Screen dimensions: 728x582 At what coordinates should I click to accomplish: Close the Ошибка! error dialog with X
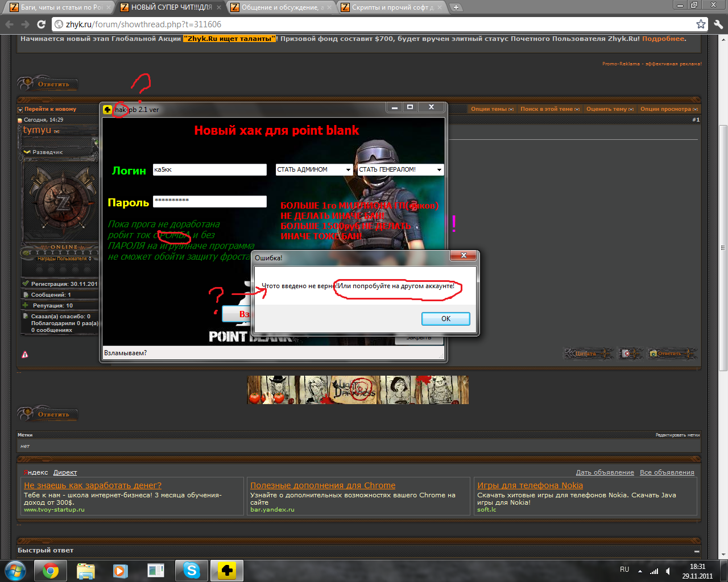tap(464, 255)
